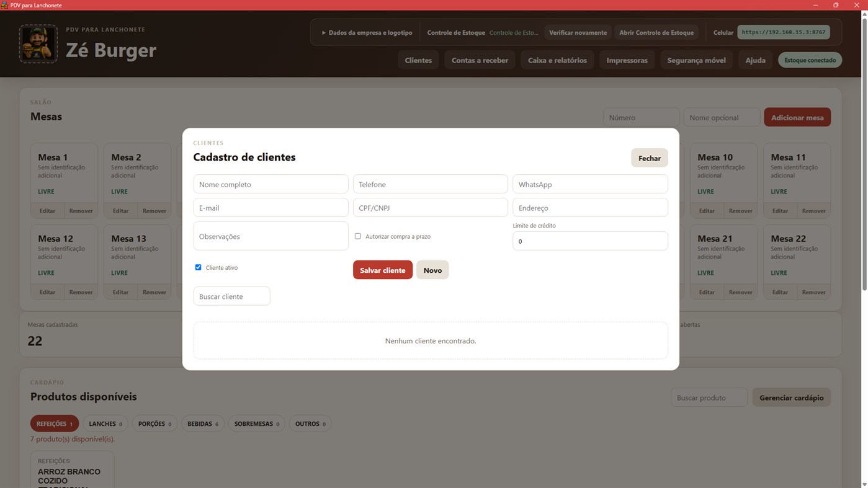
Task: Click Gerenciar cardápio button
Action: (792, 397)
